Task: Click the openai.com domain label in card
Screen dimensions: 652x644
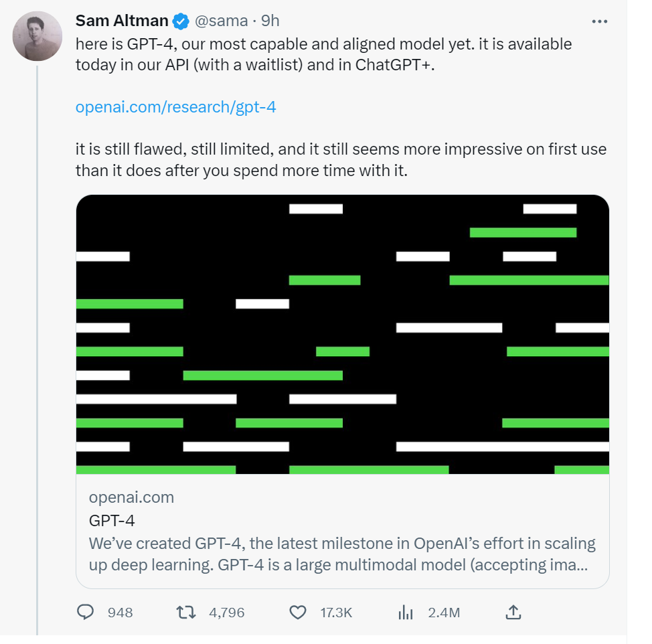Action: [131, 497]
